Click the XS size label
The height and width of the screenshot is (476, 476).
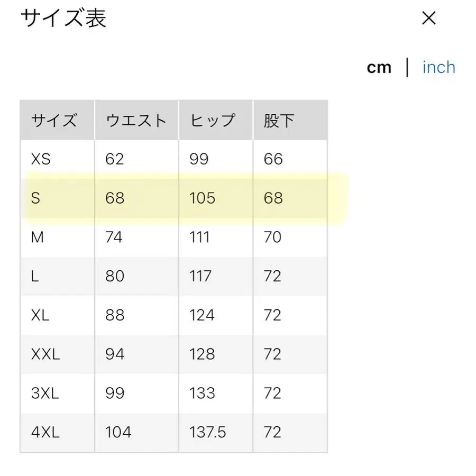click(40, 159)
